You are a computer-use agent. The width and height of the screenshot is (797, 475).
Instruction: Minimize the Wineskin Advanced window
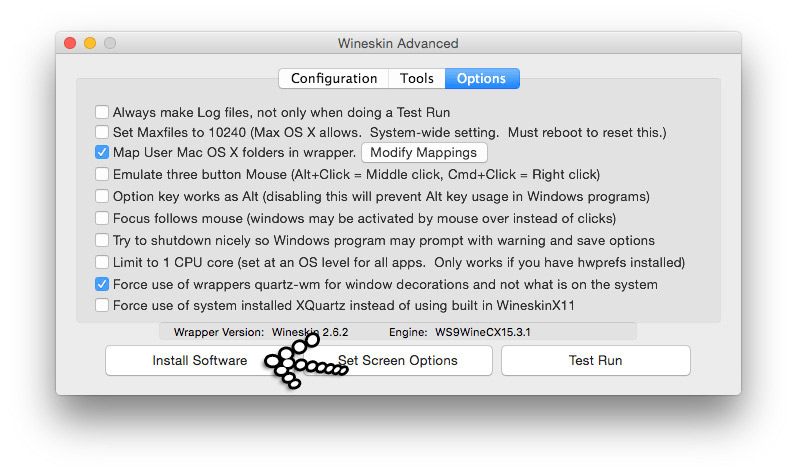pos(90,43)
